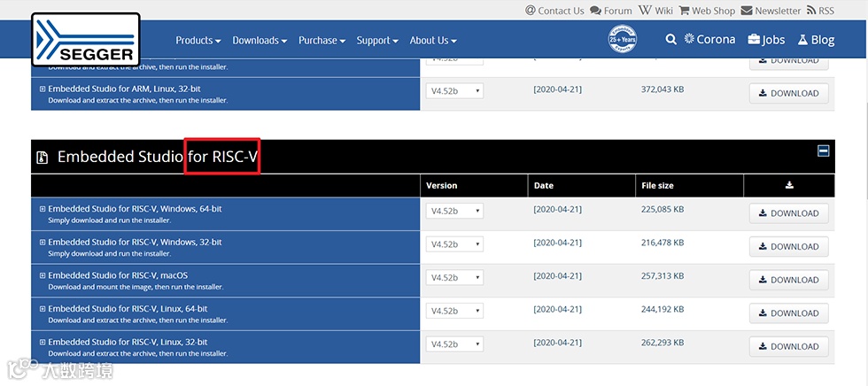Select file size 262,293 KB
Image resolution: width=868 pixels, height=386 pixels.
tap(663, 342)
